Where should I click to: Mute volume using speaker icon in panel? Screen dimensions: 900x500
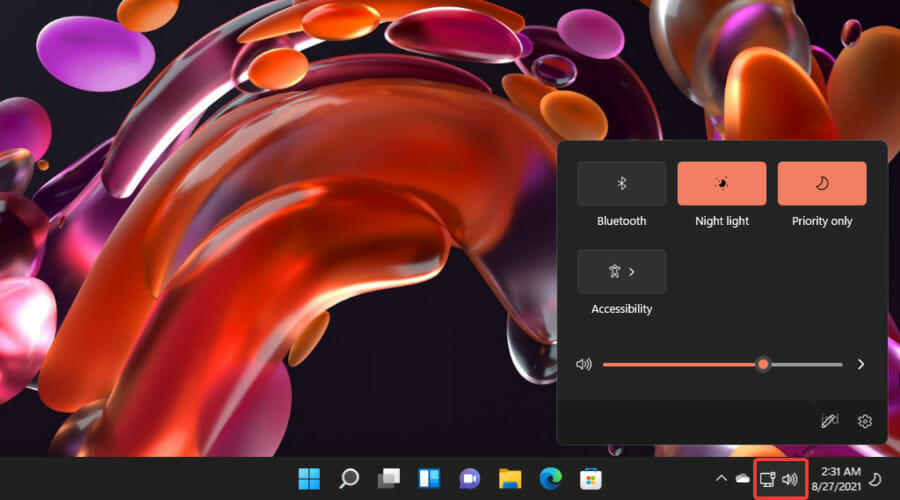tap(584, 365)
